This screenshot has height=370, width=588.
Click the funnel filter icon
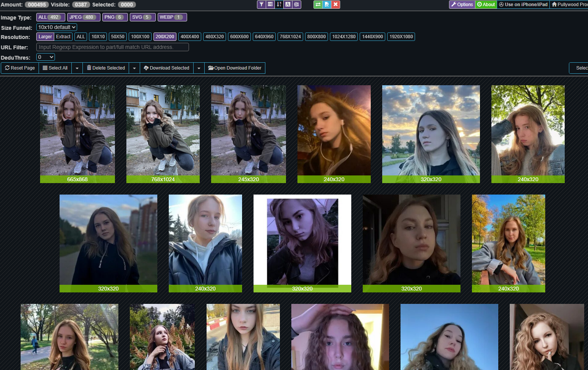pyautogui.click(x=262, y=5)
